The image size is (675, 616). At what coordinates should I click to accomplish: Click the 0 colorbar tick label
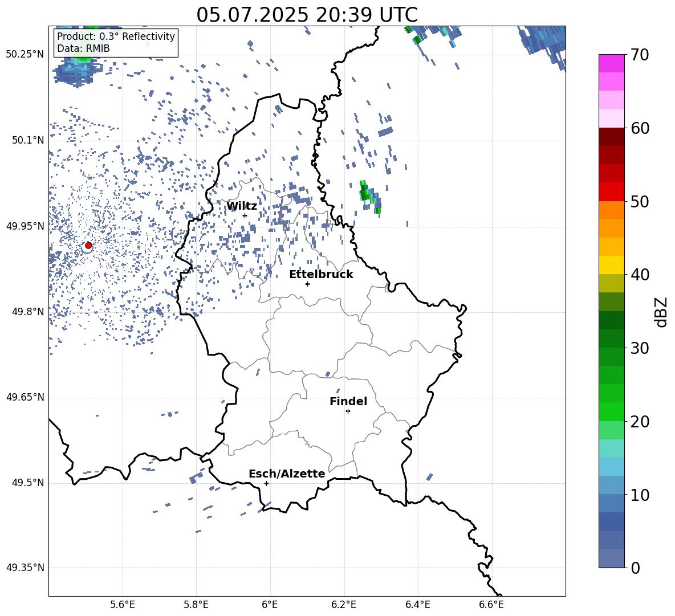coord(636,568)
